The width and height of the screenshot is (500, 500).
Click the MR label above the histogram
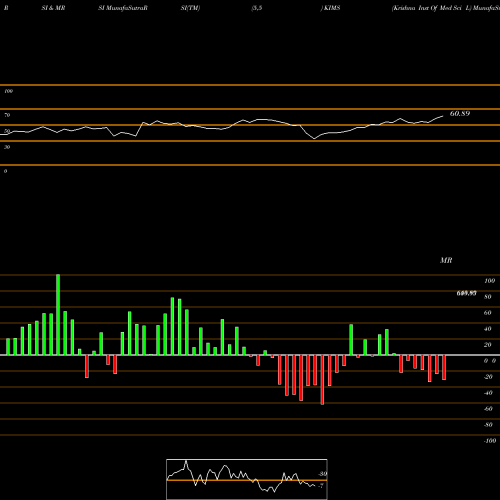click(446, 260)
